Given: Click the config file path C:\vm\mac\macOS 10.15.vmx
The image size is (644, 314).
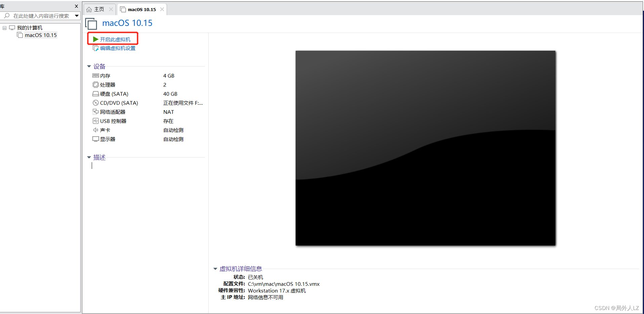Looking at the screenshot, I should pos(284,284).
